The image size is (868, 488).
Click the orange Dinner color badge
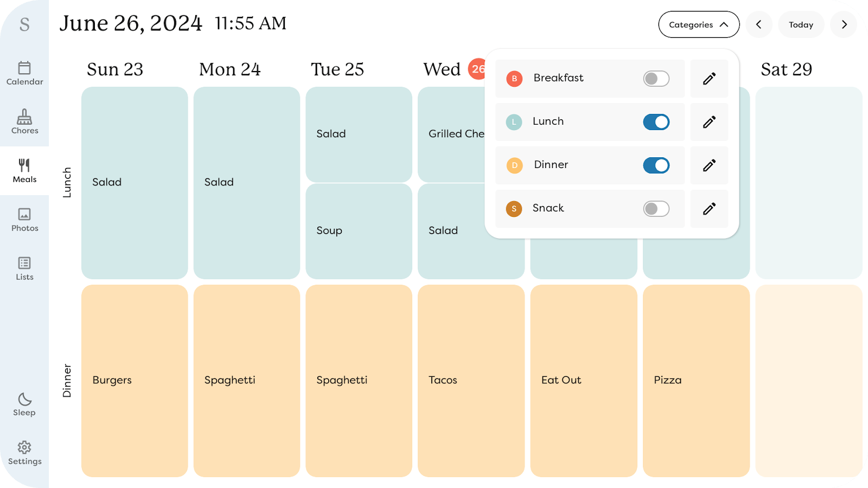[x=514, y=165]
